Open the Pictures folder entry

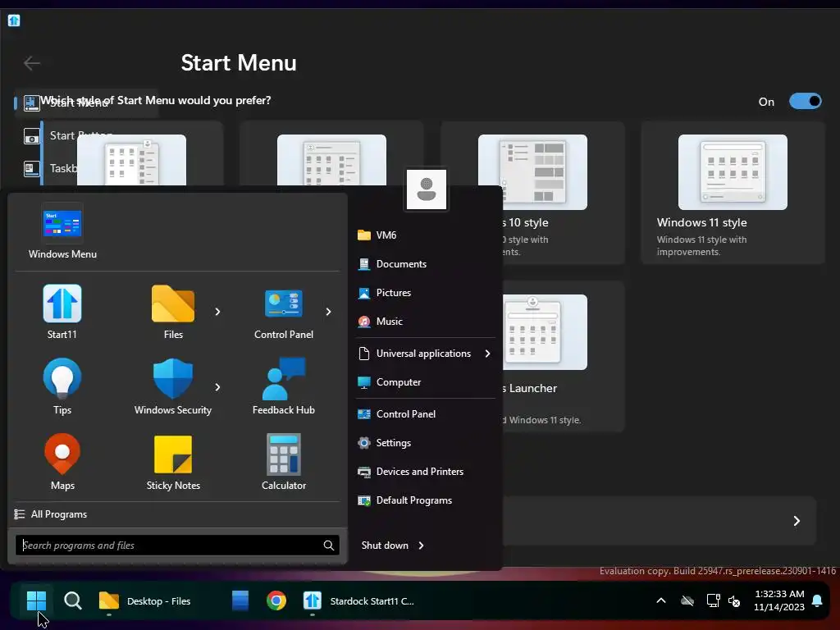424,293
